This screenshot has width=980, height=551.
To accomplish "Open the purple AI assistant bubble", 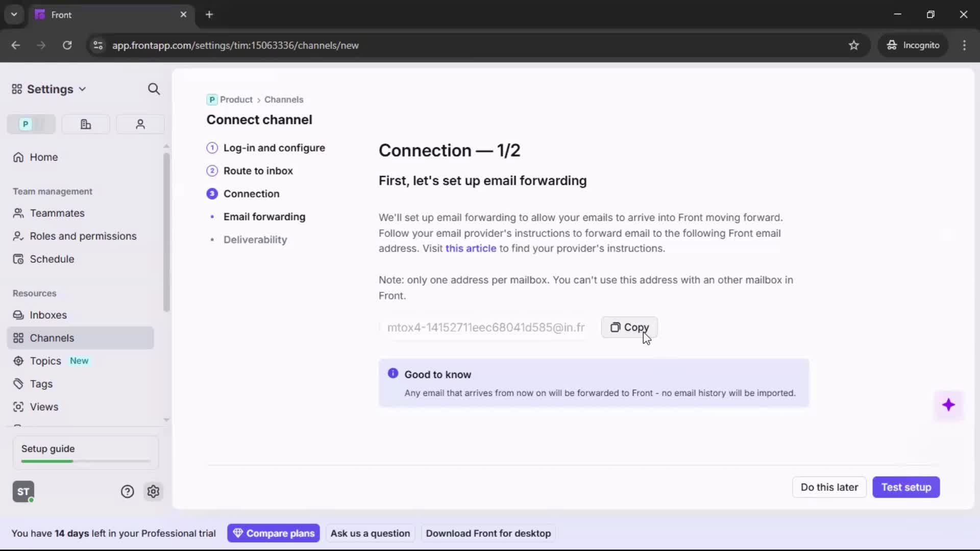I will [x=949, y=405].
